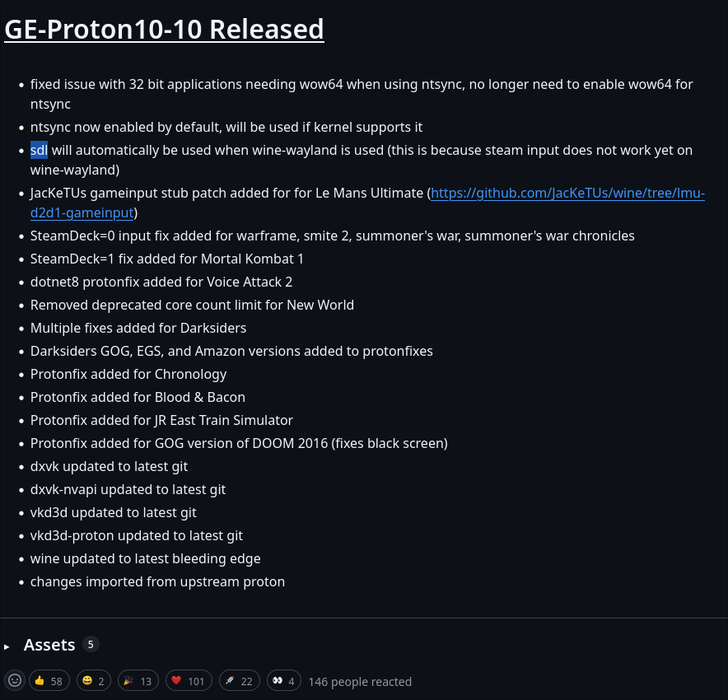This screenshot has height=700, width=728.
Task: Toggle the rocket reaction with 22
Action: (240, 681)
